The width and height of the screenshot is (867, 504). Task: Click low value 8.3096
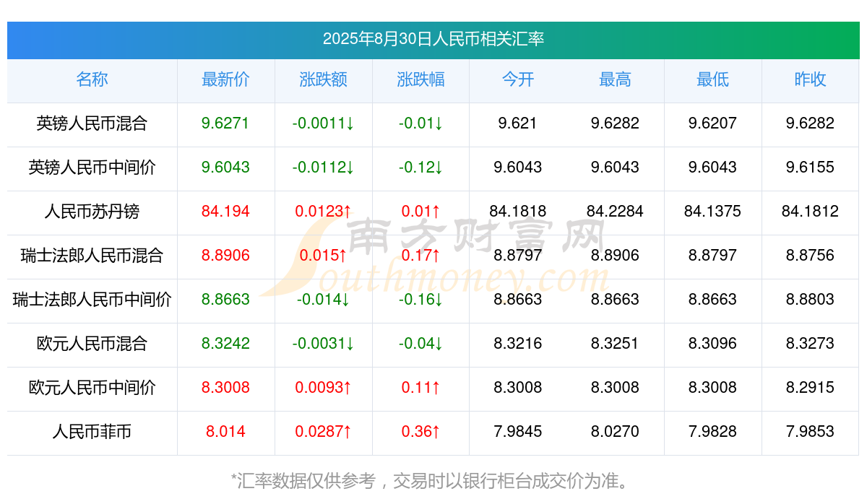712,344
